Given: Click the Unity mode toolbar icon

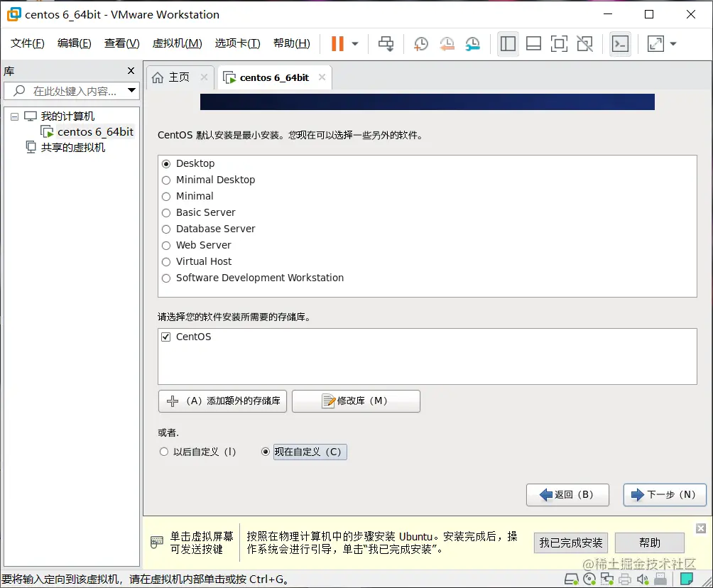Looking at the screenshot, I should point(584,43).
